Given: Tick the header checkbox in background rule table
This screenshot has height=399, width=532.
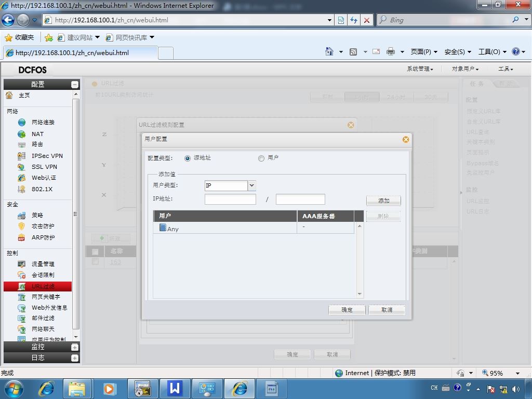Looking at the screenshot, I should click(96, 252).
